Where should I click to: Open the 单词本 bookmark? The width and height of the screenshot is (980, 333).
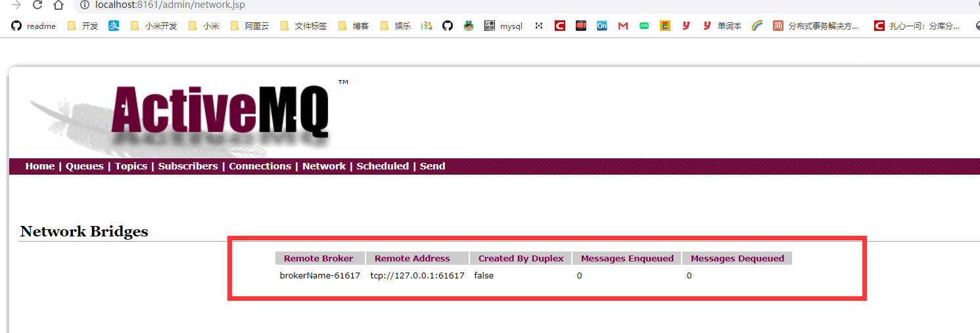click(x=722, y=26)
